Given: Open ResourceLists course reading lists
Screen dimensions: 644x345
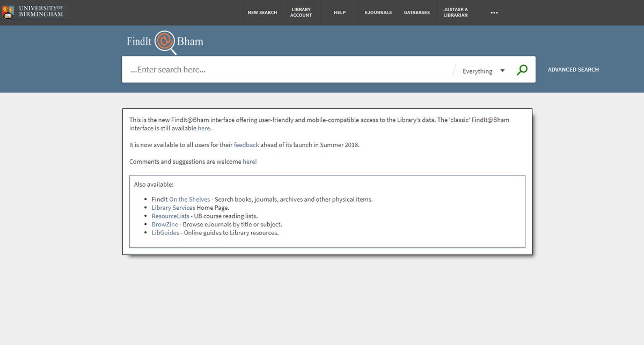Looking at the screenshot, I should (x=170, y=216).
